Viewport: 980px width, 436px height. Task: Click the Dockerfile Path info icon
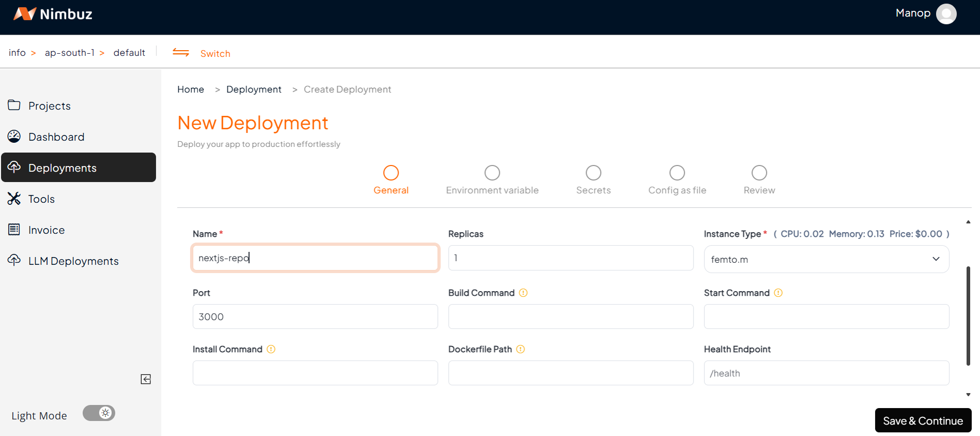pyautogui.click(x=520, y=349)
